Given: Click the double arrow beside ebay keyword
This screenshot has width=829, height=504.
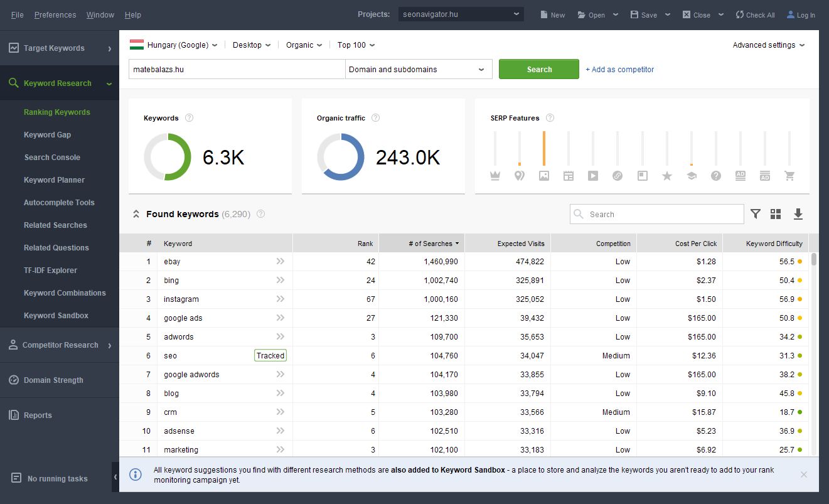Looking at the screenshot, I should (281, 262).
